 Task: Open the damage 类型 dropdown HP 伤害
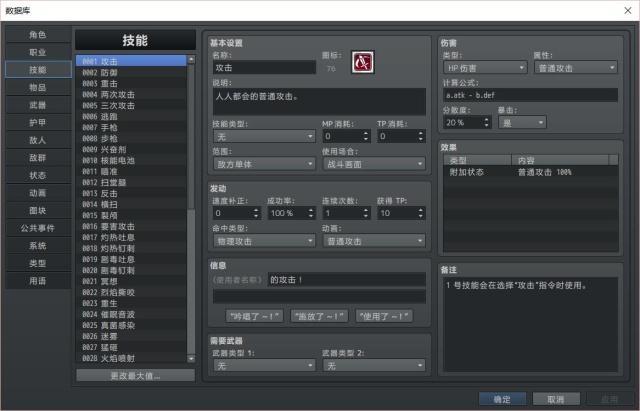click(485, 68)
